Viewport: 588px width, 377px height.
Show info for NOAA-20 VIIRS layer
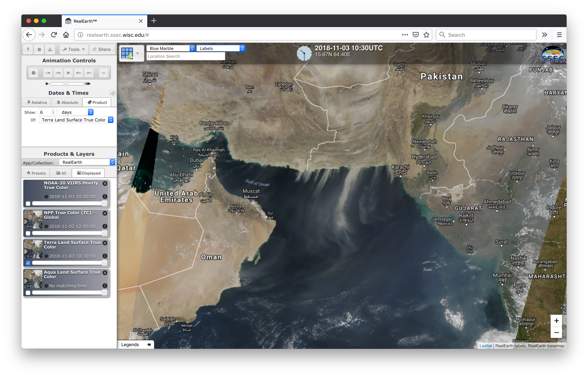coord(105,196)
